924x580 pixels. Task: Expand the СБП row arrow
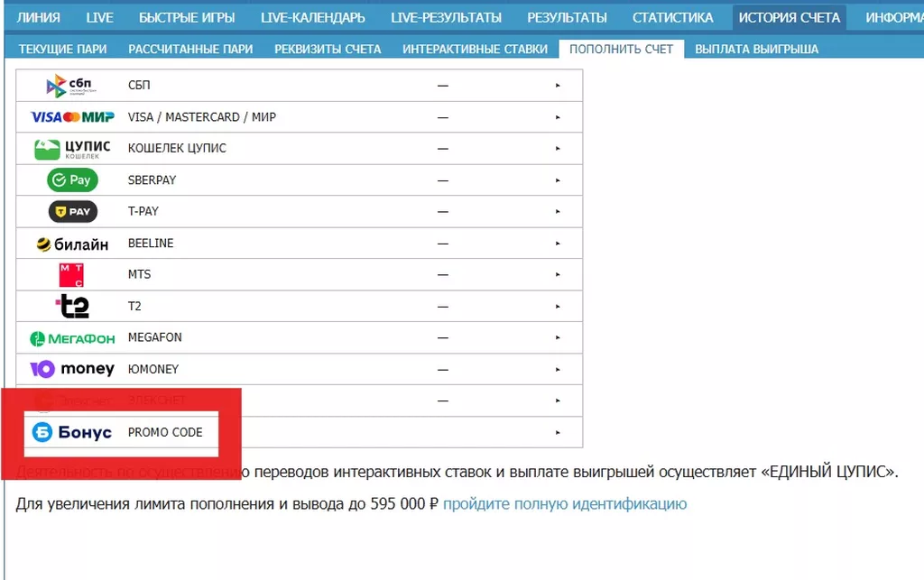558,86
